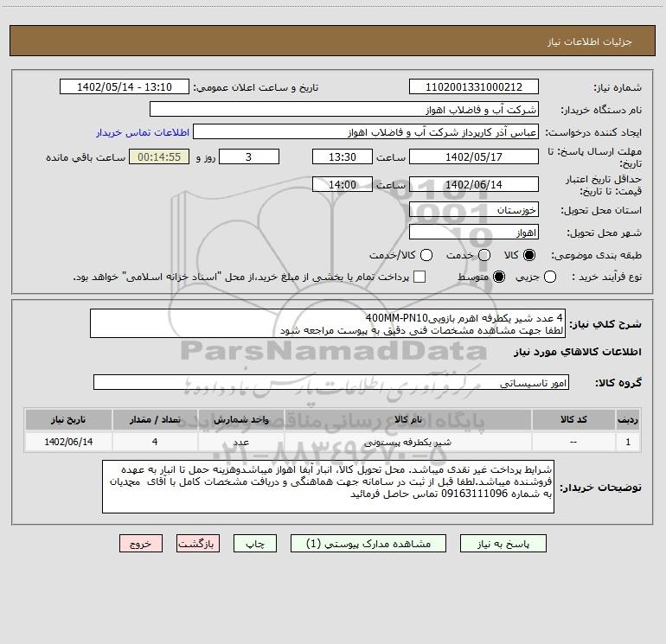Image resolution: width=666 pixels, height=644 pixels.
Task: Click the province field خوزستان
Action: tap(474, 210)
